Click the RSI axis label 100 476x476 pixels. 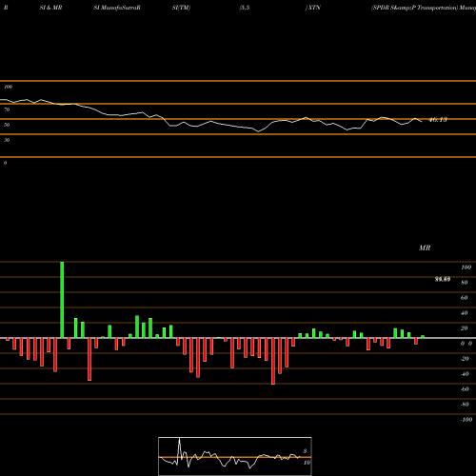click(x=8, y=87)
